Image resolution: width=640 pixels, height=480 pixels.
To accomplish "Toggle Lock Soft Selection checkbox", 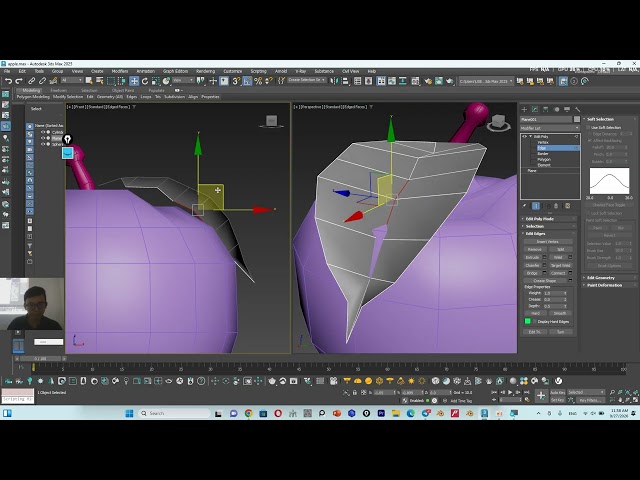I will pyautogui.click(x=589, y=213).
